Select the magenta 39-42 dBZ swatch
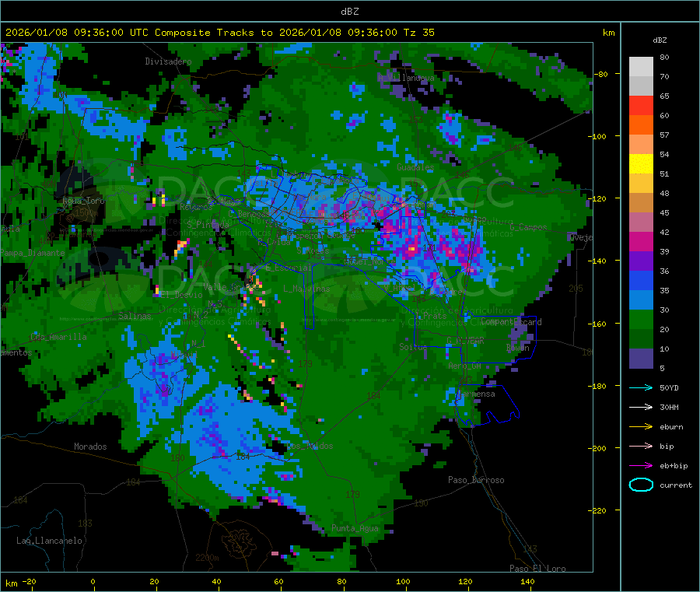This screenshot has width=700, height=592. (x=641, y=241)
